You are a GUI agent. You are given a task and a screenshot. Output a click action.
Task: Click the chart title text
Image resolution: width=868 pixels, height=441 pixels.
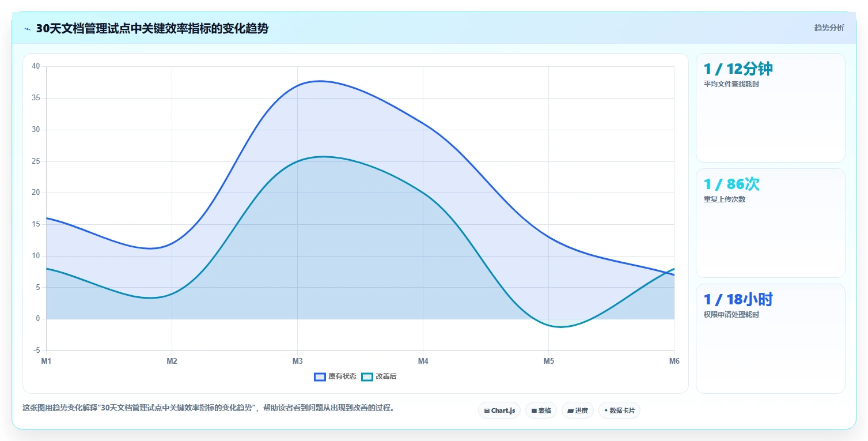[152, 29]
